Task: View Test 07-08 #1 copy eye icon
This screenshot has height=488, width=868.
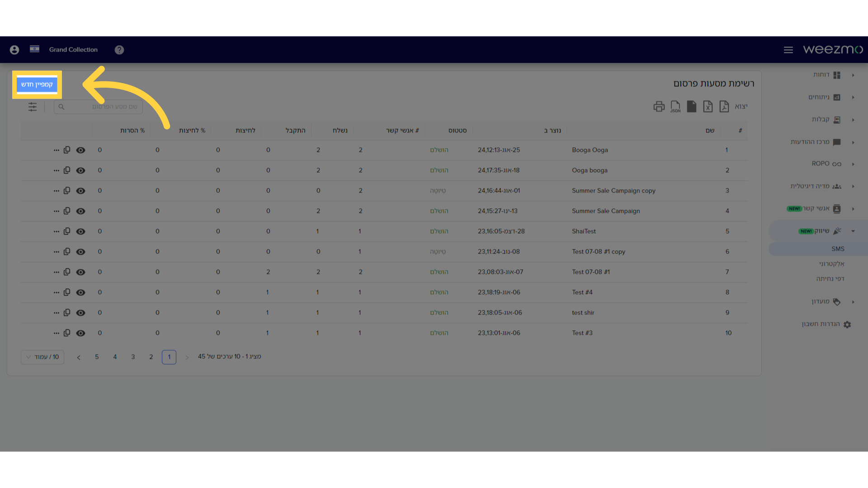Action: pyautogui.click(x=80, y=252)
